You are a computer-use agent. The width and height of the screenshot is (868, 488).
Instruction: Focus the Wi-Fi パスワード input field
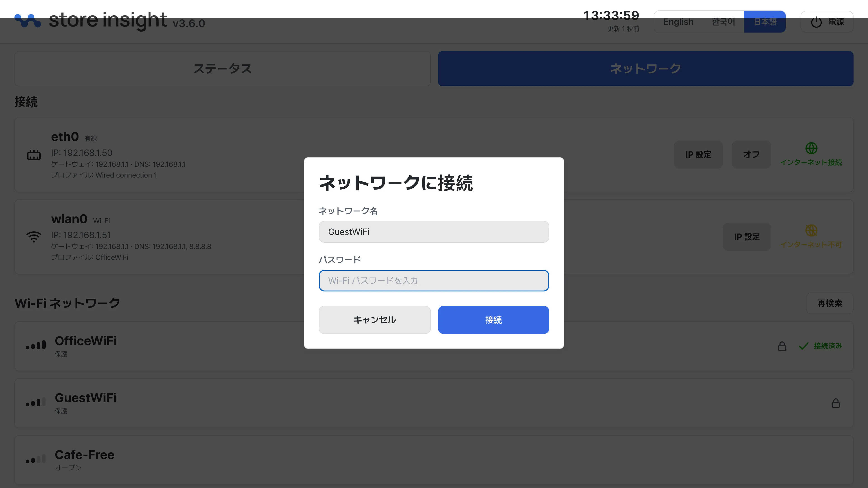click(x=434, y=281)
